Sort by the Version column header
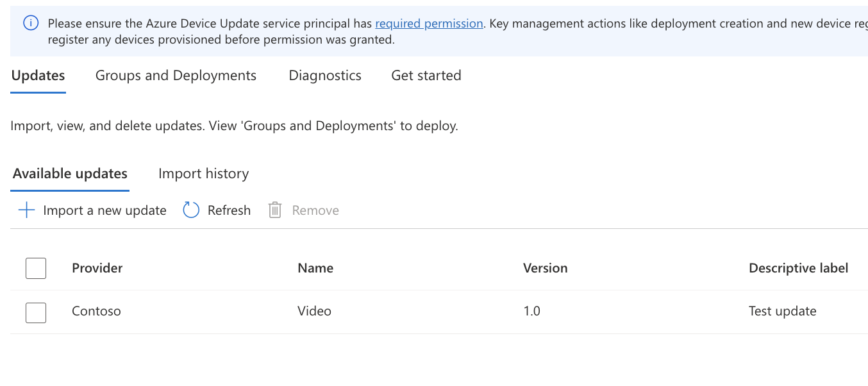The width and height of the screenshot is (868, 386). [546, 268]
